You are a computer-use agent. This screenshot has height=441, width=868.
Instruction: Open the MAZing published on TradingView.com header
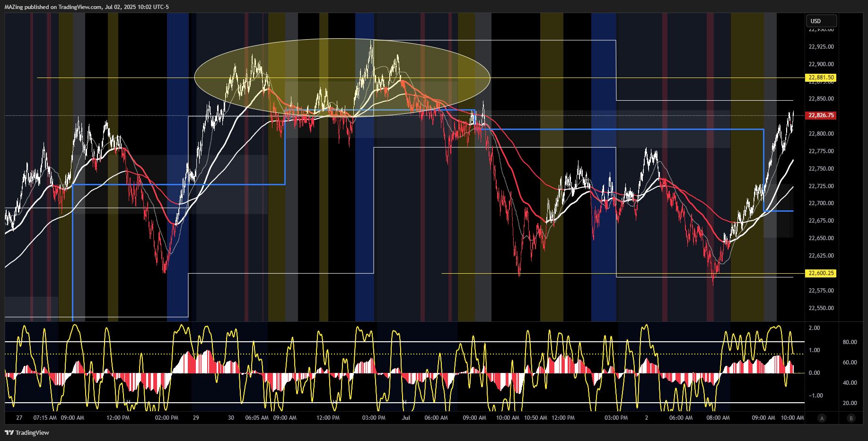coord(87,7)
